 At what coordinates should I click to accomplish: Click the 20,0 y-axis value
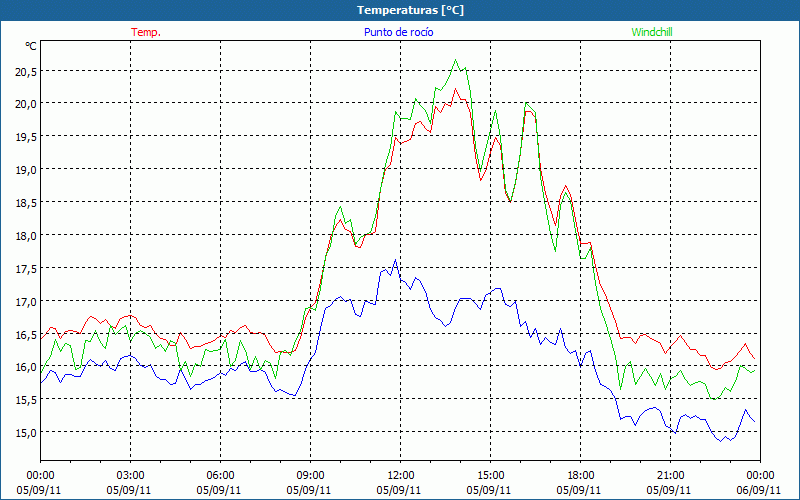[26, 104]
